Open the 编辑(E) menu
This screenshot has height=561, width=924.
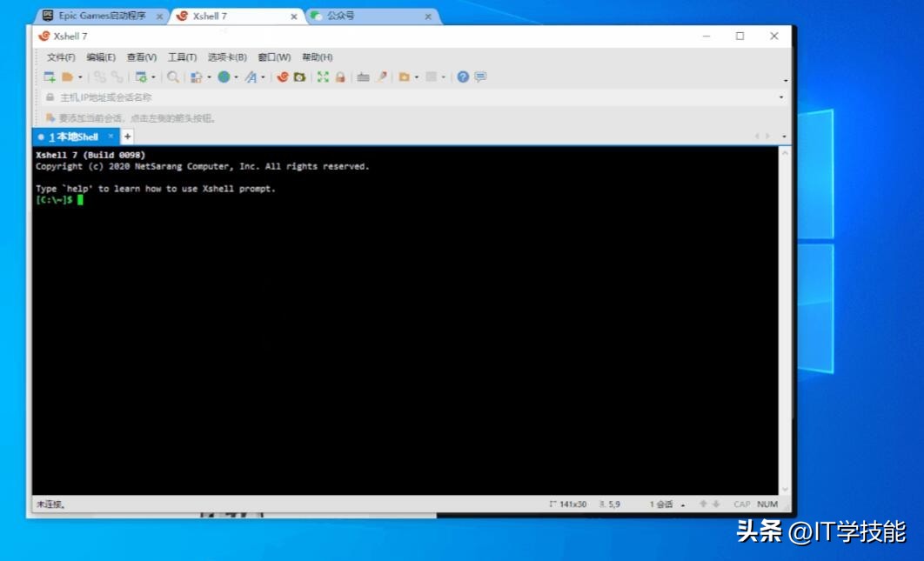click(101, 57)
